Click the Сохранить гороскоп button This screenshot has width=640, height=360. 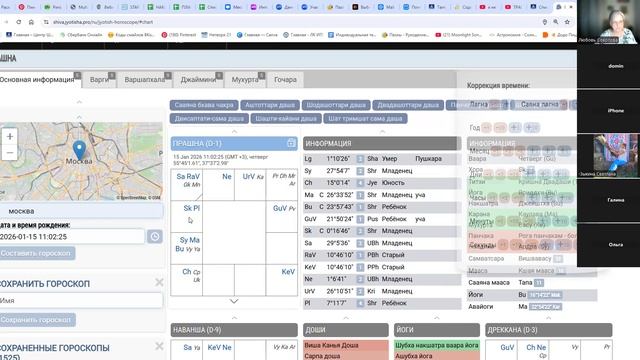point(37,320)
